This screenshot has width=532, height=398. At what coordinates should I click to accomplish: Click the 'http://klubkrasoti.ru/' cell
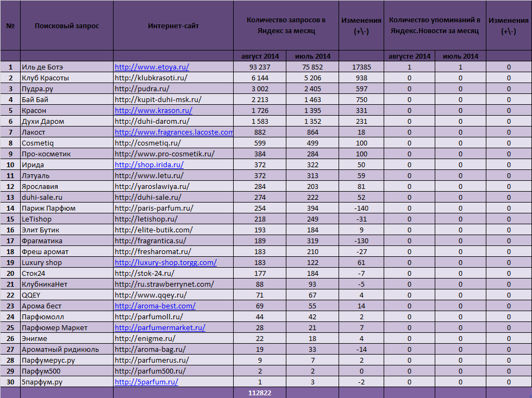click(173, 78)
